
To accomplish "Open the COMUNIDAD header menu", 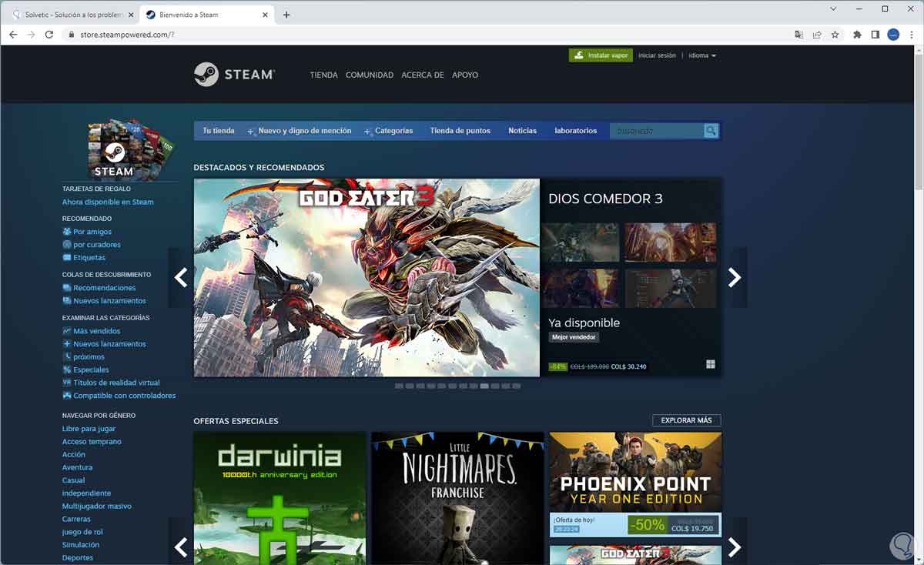I will [370, 75].
